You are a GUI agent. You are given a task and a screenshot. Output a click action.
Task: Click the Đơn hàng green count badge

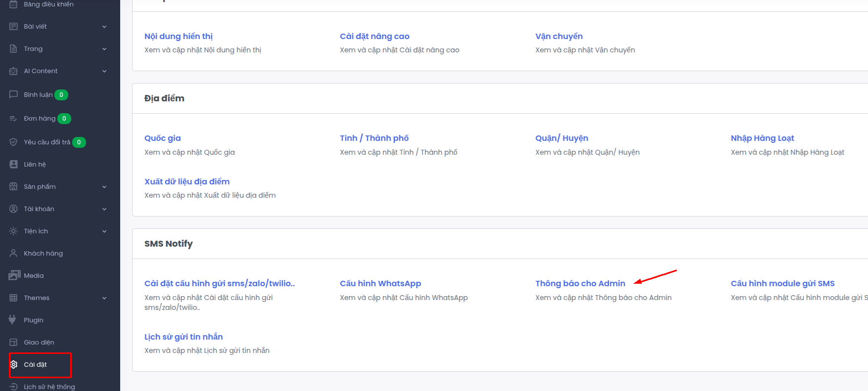64,119
